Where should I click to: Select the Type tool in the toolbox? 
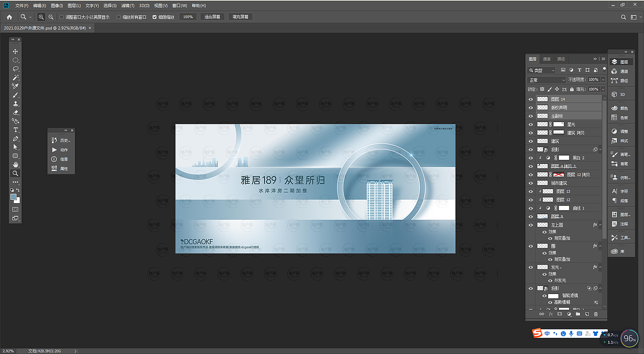point(16,130)
